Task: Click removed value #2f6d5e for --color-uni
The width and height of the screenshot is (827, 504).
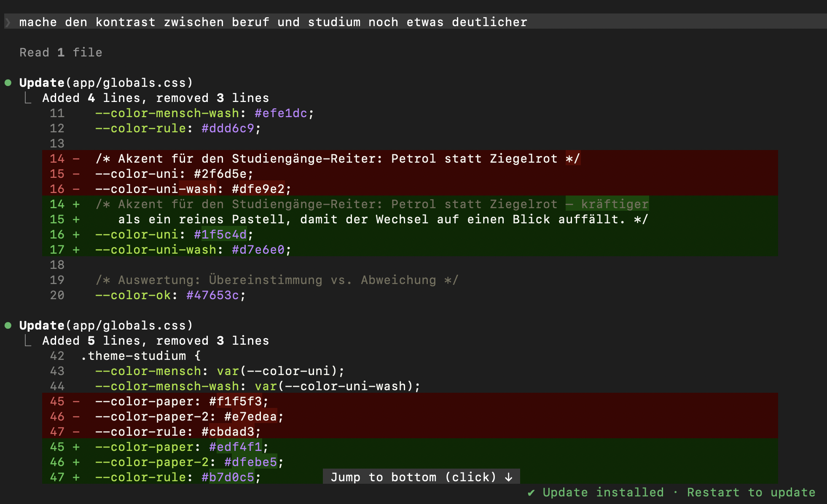Action: (220, 174)
